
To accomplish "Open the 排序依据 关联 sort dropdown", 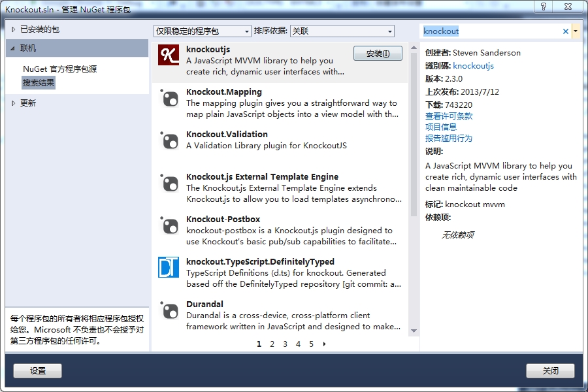I will 342,31.
